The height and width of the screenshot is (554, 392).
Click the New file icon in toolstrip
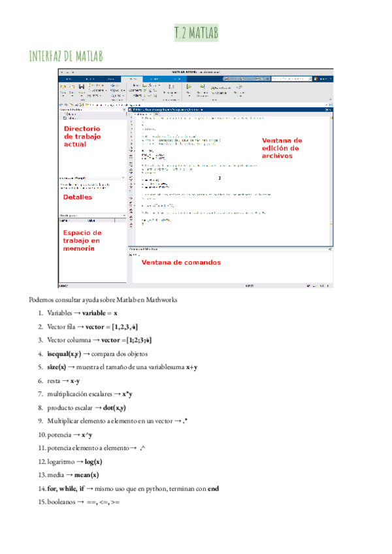62,87
